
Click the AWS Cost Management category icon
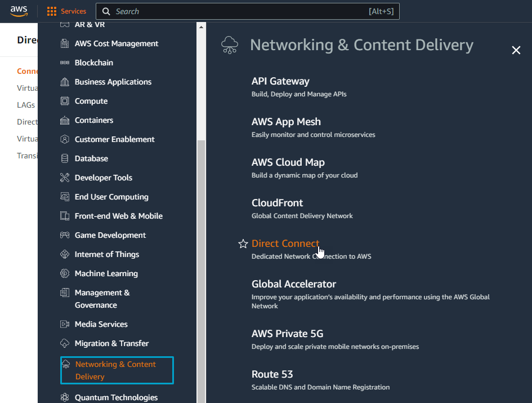(x=65, y=43)
